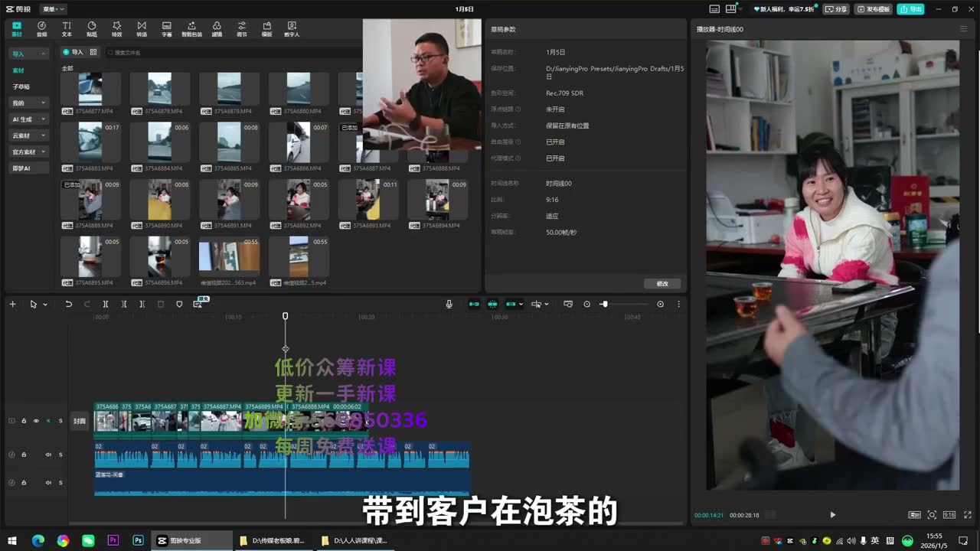Click the 滤镜 filters icon
980x551 pixels.
click(x=217, y=29)
